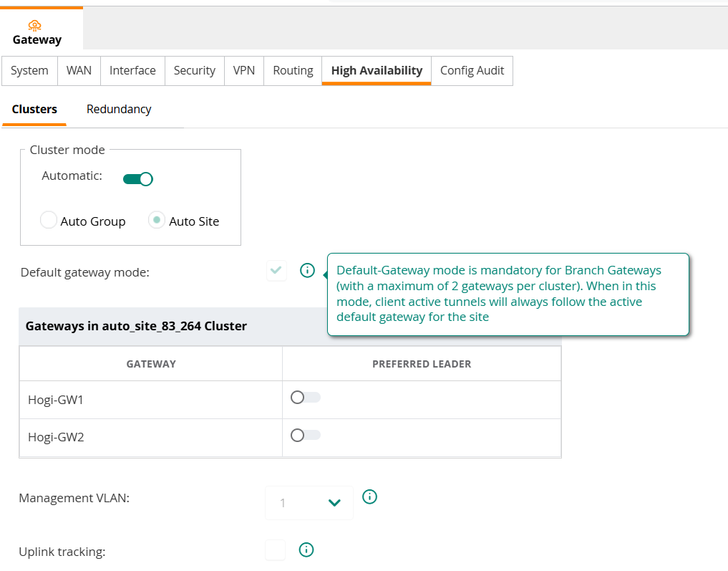Click info icon next to Uplink tracking
Image resolution: width=728 pixels, height=571 pixels.
pos(306,550)
